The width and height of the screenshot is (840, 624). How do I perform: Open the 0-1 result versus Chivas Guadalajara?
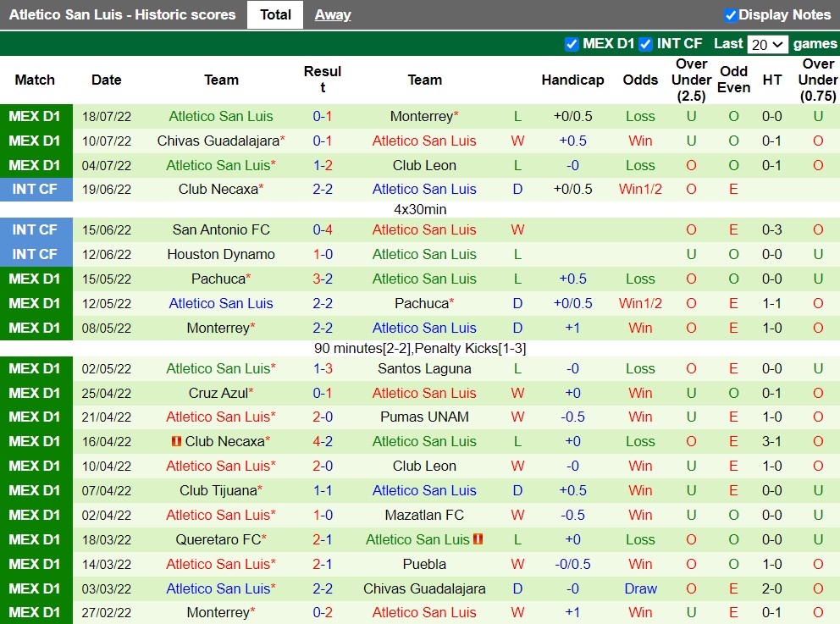(323, 141)
